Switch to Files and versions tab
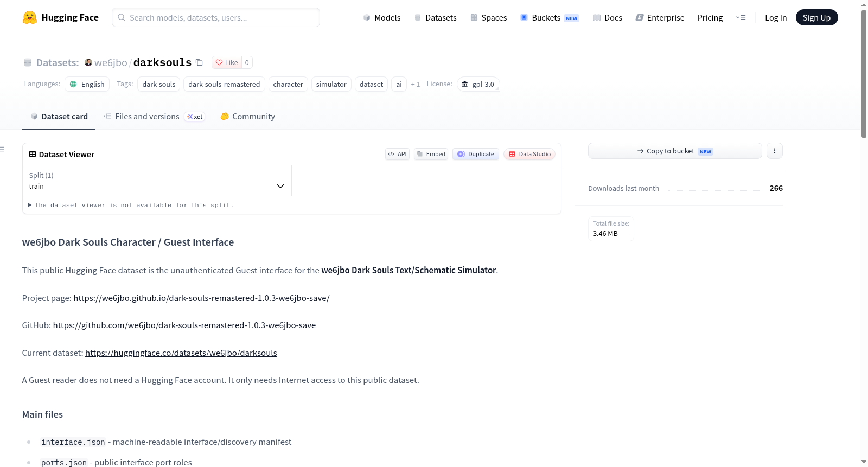 [154, 116]
